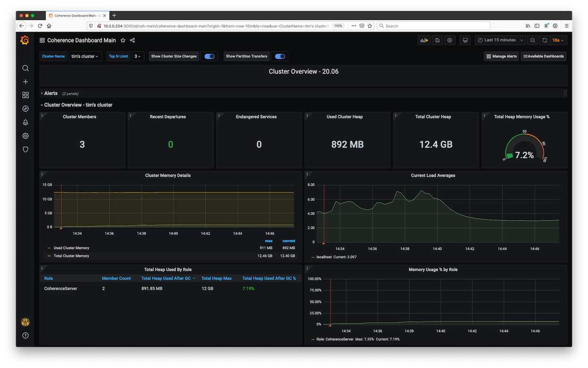Open Top N Limit dropdown

click(x=138, y=56)
